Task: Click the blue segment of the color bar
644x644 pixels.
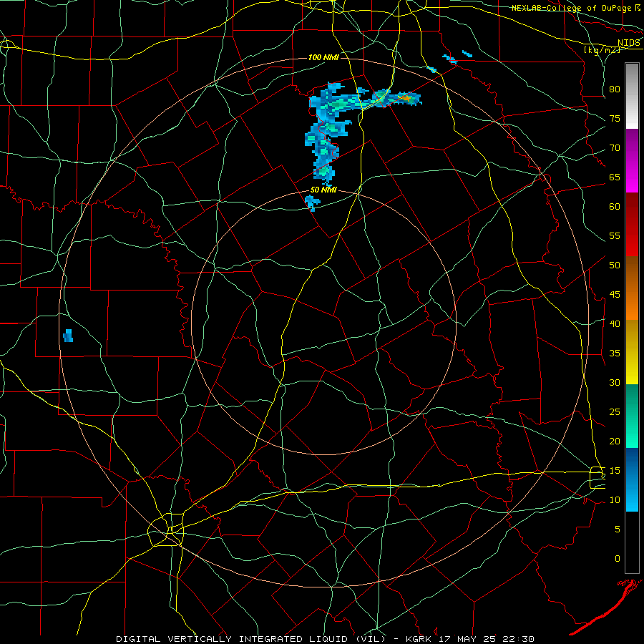Action: [632, 479]
